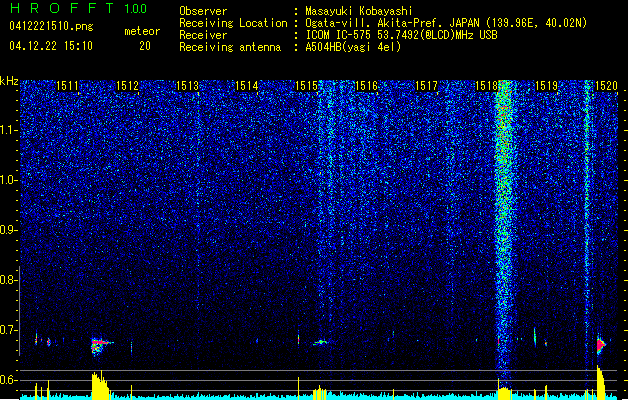Viewport: 629px width, 400px height.
Task: Click the 1516 time marker
Action: [366, 86]
